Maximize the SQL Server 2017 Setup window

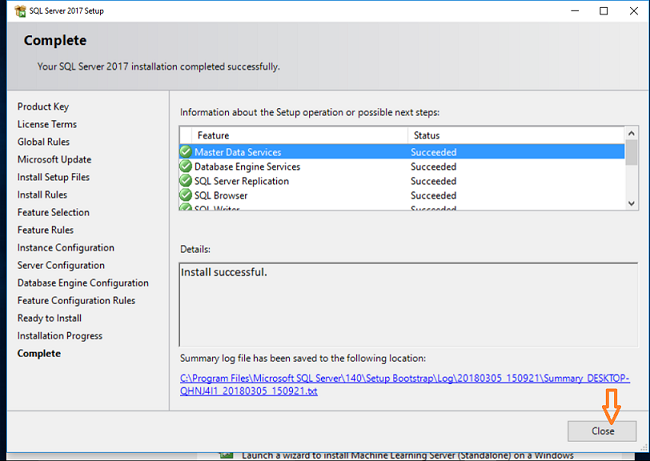[603, 11]
